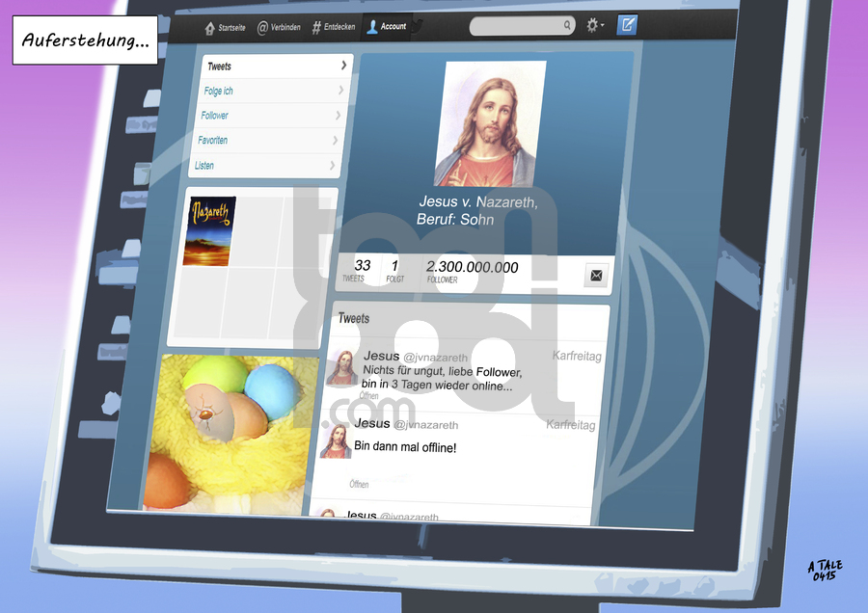This screenshot has width=868, height=613.
Task: Click the chevron next to Favoriten
Action: point(335,141)
